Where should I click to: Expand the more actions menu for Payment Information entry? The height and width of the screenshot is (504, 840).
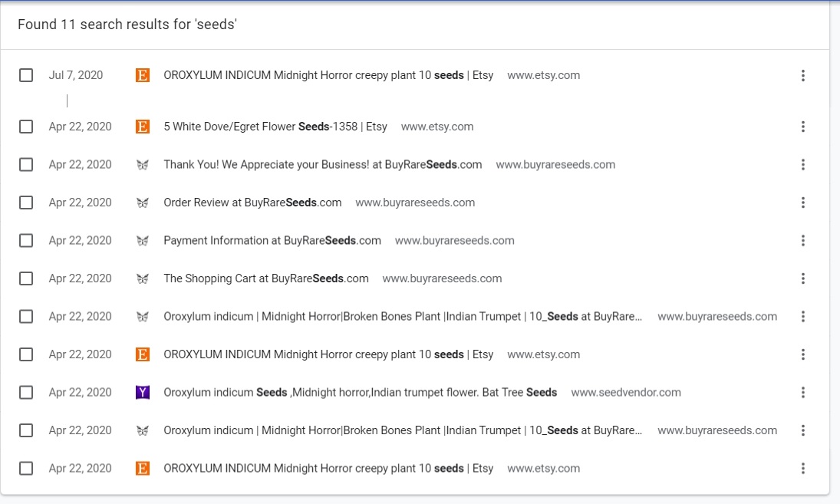click(802, 240)
